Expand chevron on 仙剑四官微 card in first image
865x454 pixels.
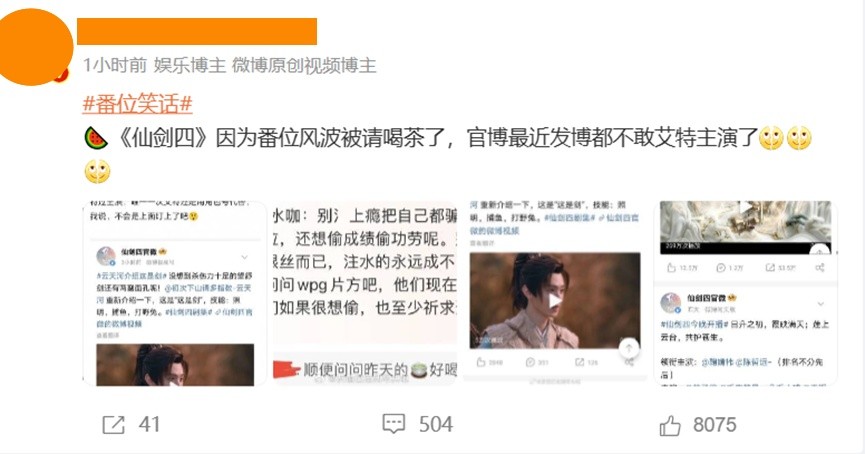point(244,257)
